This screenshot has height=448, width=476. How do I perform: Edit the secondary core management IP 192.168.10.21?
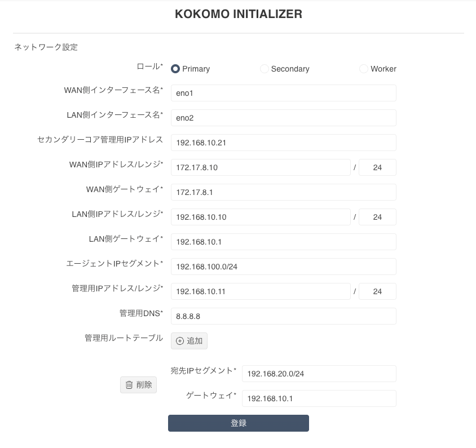(284, 143)
